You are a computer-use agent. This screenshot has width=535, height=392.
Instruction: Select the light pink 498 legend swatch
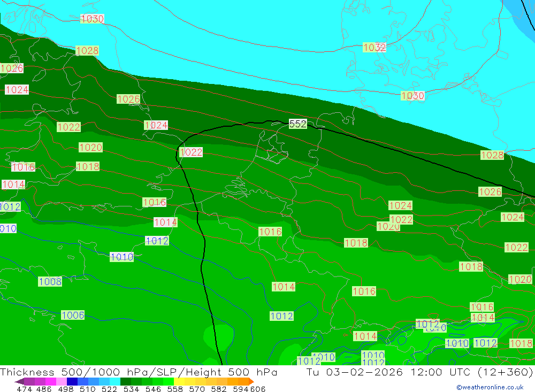[x=60, y=381]
